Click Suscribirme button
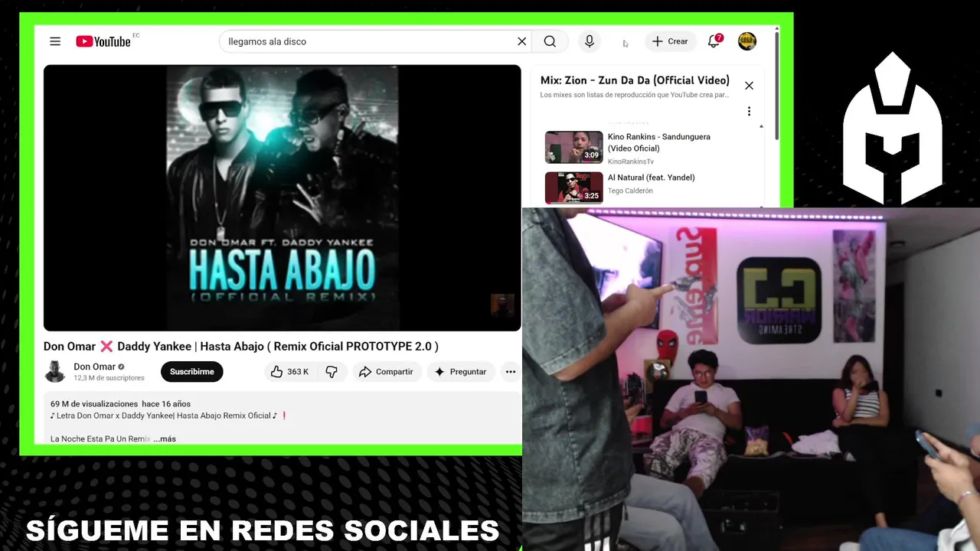The width and height of the screenshot is (980, 551). pos(192,372)
